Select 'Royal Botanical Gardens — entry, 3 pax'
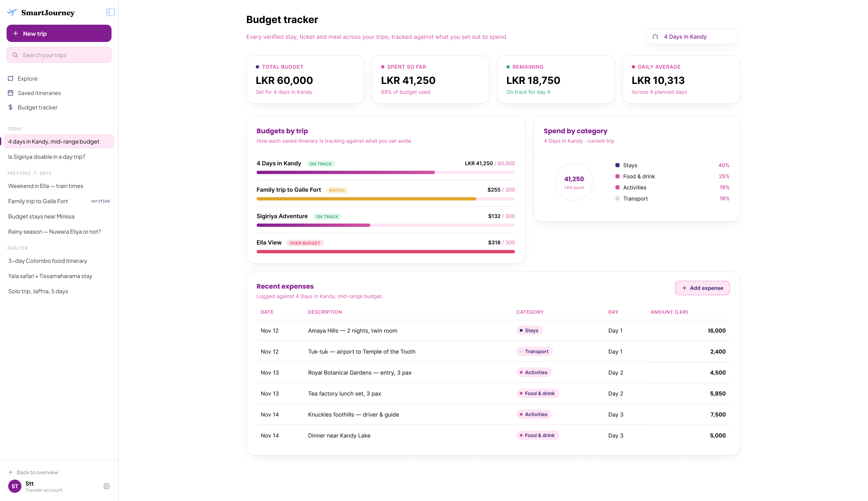This screenshot has width=868, height=501. tap(360, 373)
